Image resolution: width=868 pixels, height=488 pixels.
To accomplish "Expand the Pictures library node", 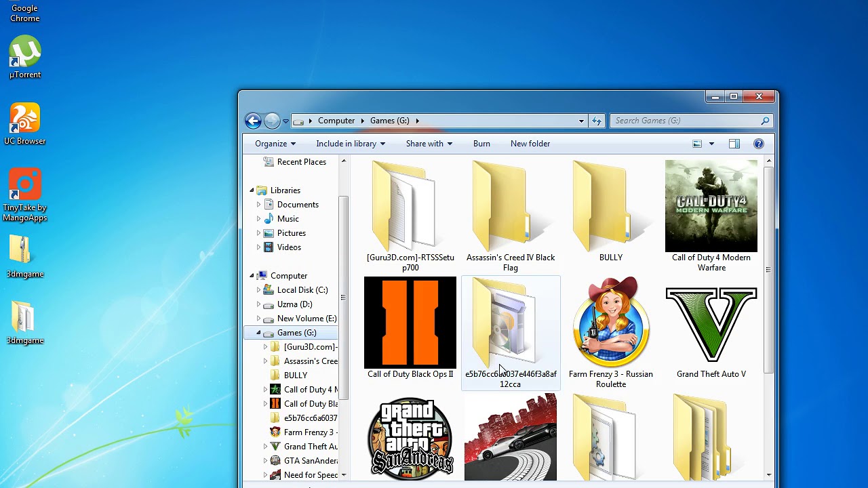I will coord(258,233).
